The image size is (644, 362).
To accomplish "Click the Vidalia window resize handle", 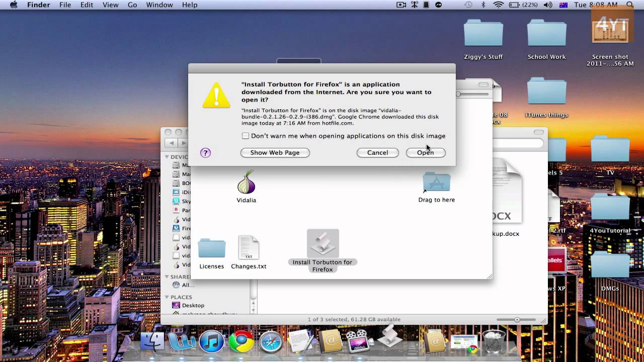I will 489,276.
